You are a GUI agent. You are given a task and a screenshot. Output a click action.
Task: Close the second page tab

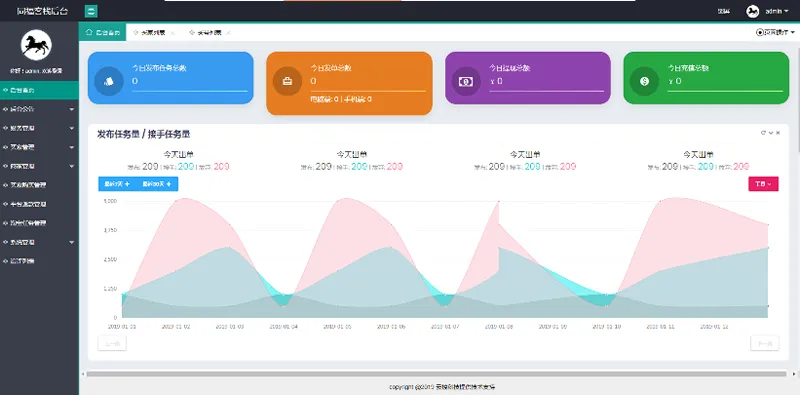point(172,33)
